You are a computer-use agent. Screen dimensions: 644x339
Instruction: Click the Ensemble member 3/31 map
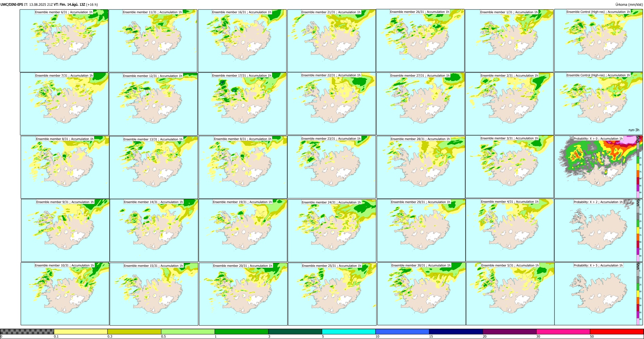[510, 167]
